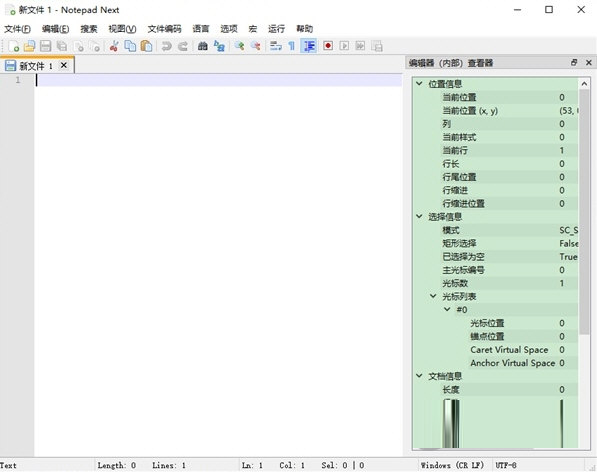Open the 运行 menu
Viewport: 597px width, 472px height.
[x=276, y=29]
